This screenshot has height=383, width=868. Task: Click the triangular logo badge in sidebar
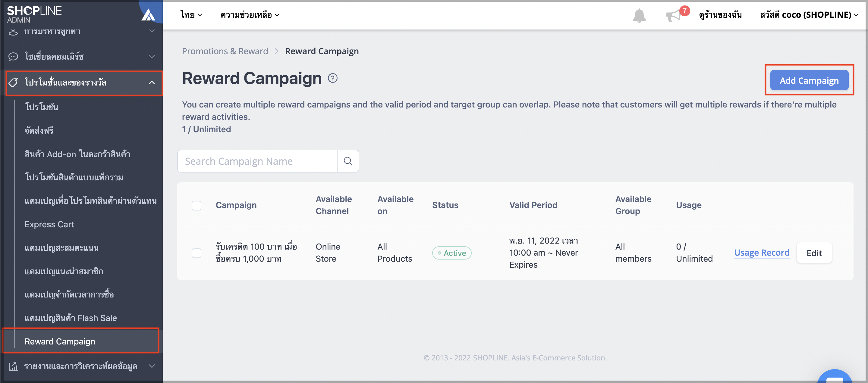pyautogui.click(x=148, y=14)
